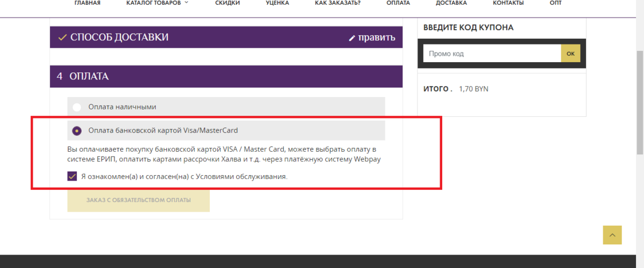Select the Оплата наличными radio button

coord(77,107)
